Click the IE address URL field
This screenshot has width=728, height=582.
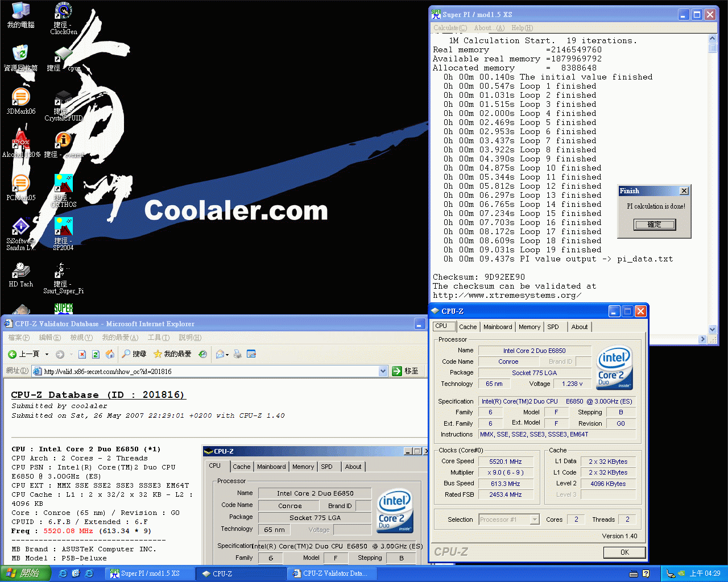coord(210,371)
